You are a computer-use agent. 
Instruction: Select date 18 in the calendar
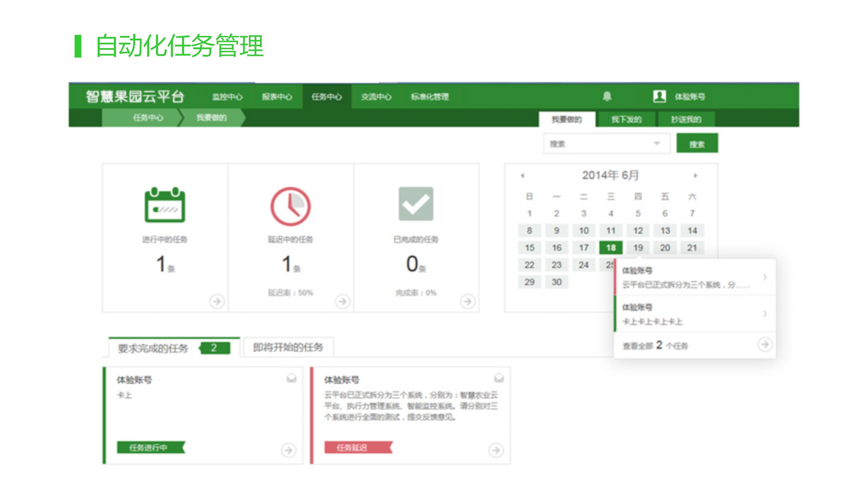tap(611, 248)
